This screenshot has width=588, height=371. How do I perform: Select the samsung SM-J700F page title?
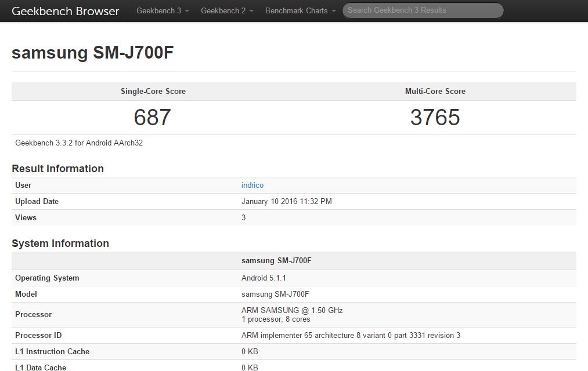(93, 52)
